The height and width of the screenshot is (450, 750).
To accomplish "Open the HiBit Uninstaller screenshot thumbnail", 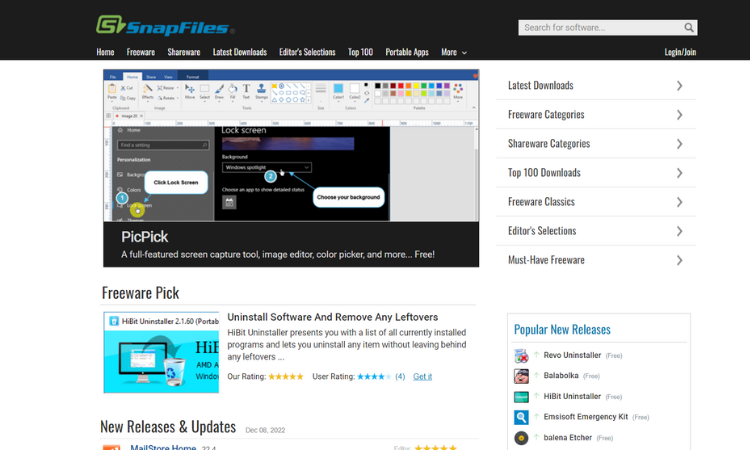I will [x=161, y=352].
